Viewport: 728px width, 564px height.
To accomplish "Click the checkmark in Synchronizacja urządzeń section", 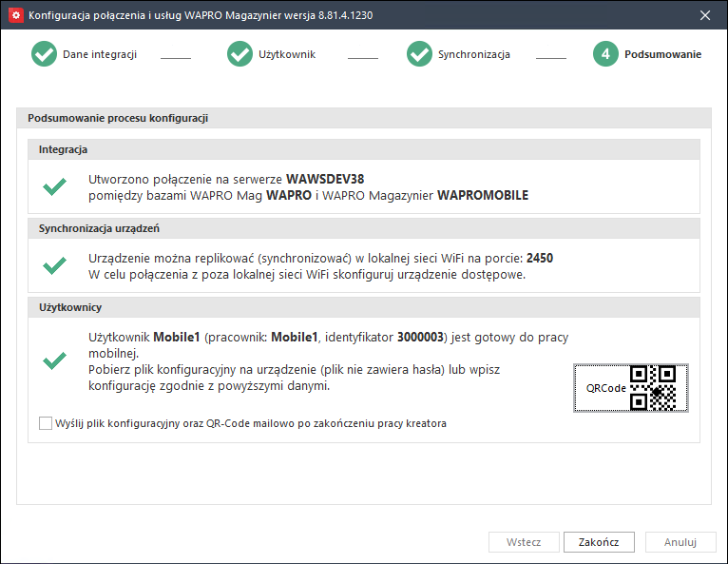I will (55, 265).
